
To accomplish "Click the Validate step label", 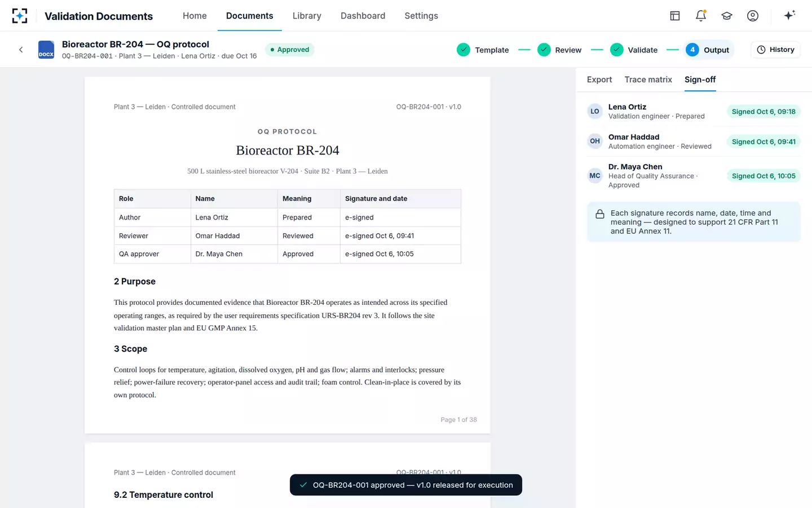I will coord(643,50).
